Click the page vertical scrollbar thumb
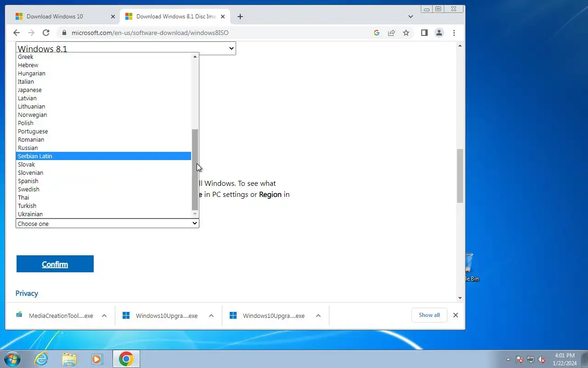The image size is (588, 368). tap(460, 176)
